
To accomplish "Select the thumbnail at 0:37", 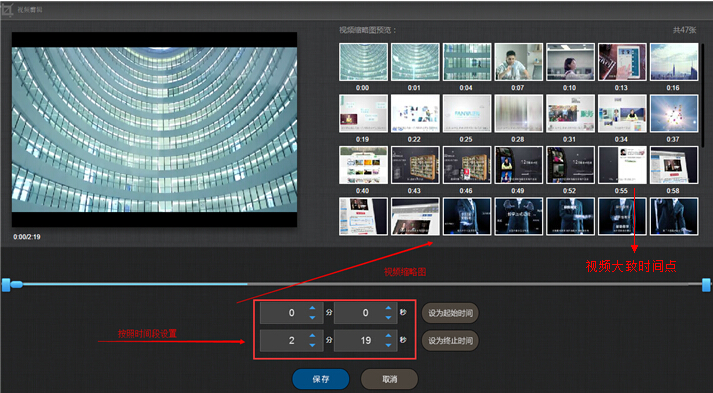I will (x=674, y=114).
